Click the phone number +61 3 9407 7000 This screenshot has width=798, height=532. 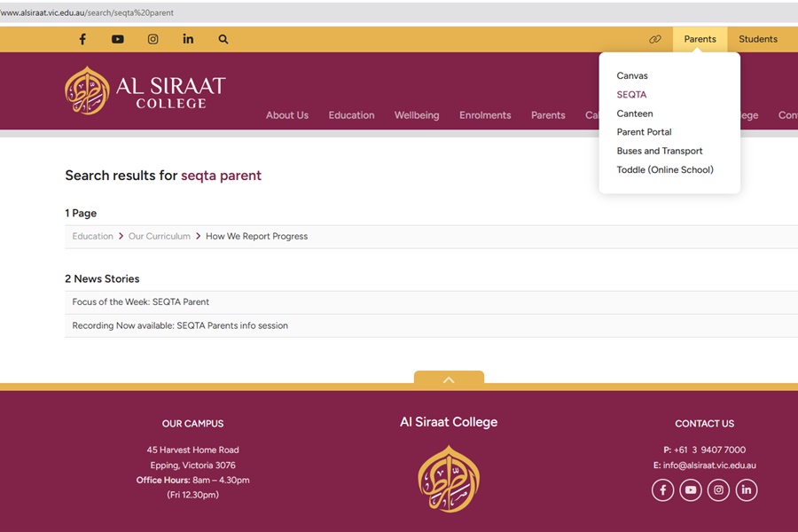pyautogui.click(x=709, y=450)
